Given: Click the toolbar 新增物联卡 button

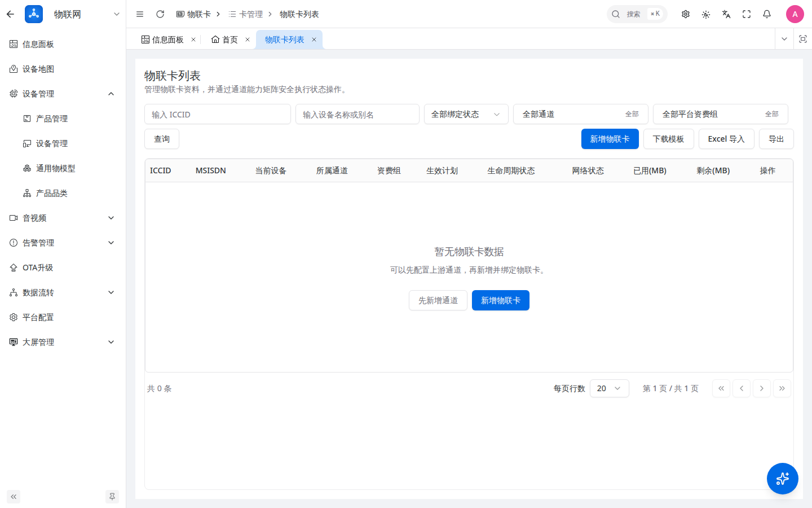Looking at the screenshot, I should pyautogui.click(x=610, y=139).
